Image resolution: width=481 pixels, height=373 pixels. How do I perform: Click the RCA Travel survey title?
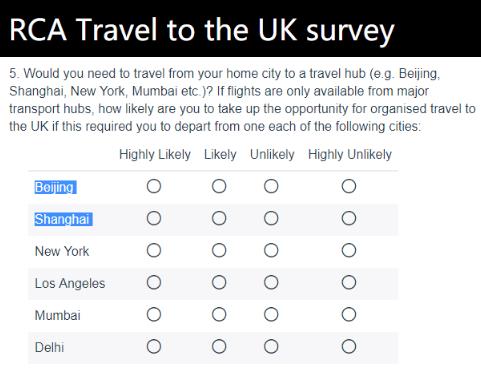[202, 31]
